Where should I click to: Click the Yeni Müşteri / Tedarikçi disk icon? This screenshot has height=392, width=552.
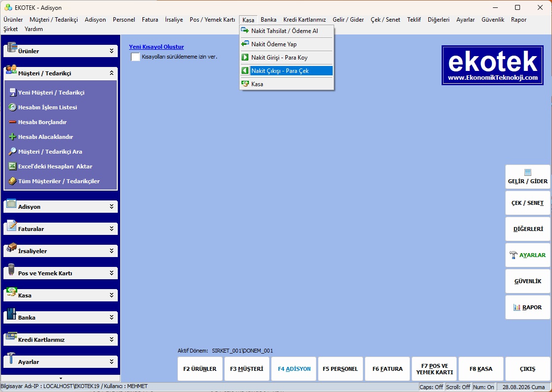(13, 93)
